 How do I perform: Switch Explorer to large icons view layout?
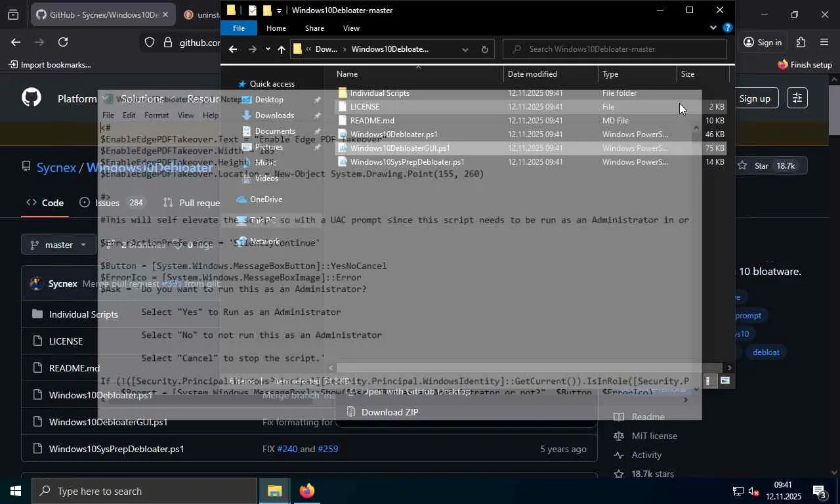click(x=725, y=381)
